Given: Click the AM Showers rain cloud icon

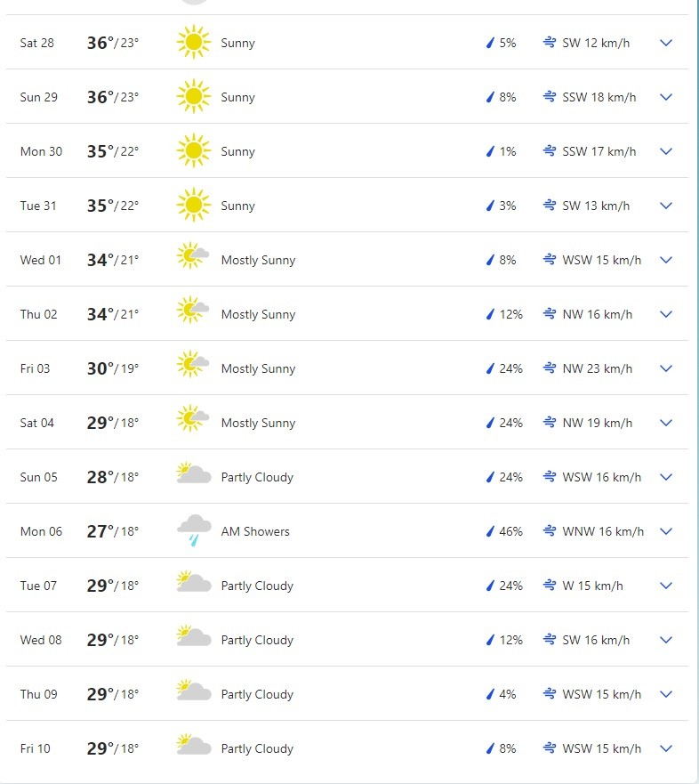Looking at the screenshot, I should tap(194, 531).
